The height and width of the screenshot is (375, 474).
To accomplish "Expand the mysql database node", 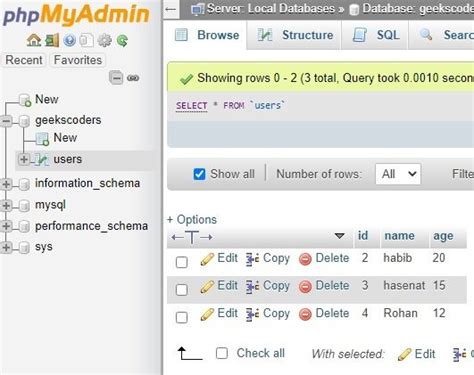I will [6, 205].
